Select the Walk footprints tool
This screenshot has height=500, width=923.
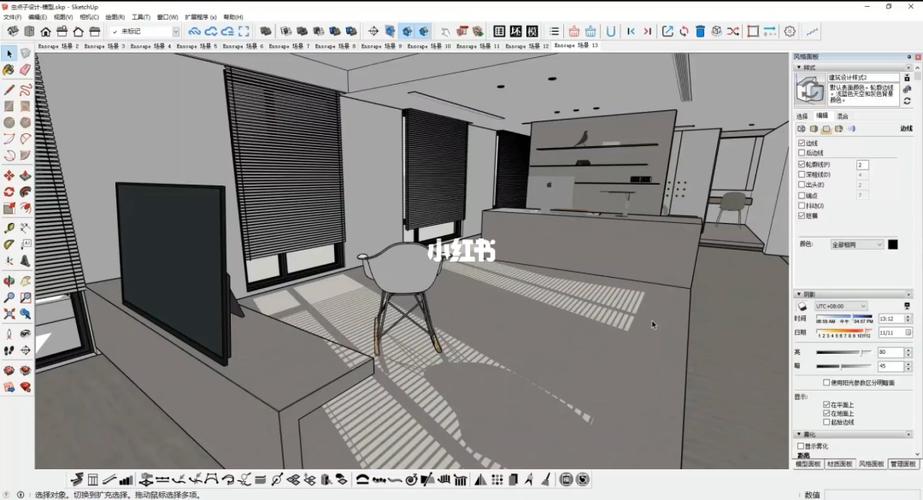(x=9, y=350)
